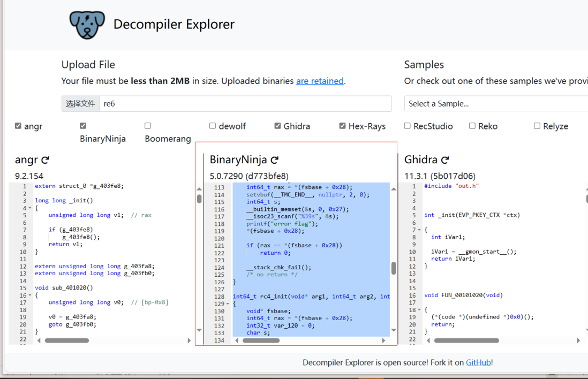Click the 'Samples' heading

tap(424, 64)
